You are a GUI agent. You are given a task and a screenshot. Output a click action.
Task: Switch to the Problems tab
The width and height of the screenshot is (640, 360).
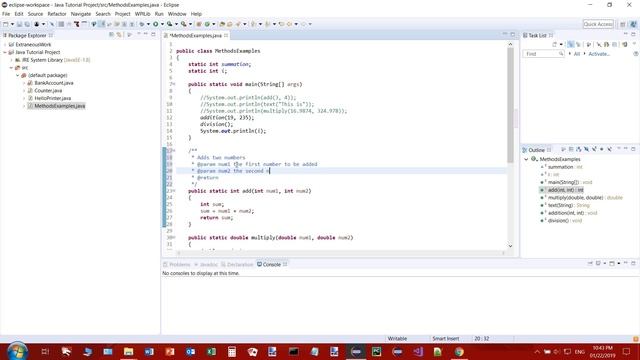pyautogui.click(x=177, y=264)
